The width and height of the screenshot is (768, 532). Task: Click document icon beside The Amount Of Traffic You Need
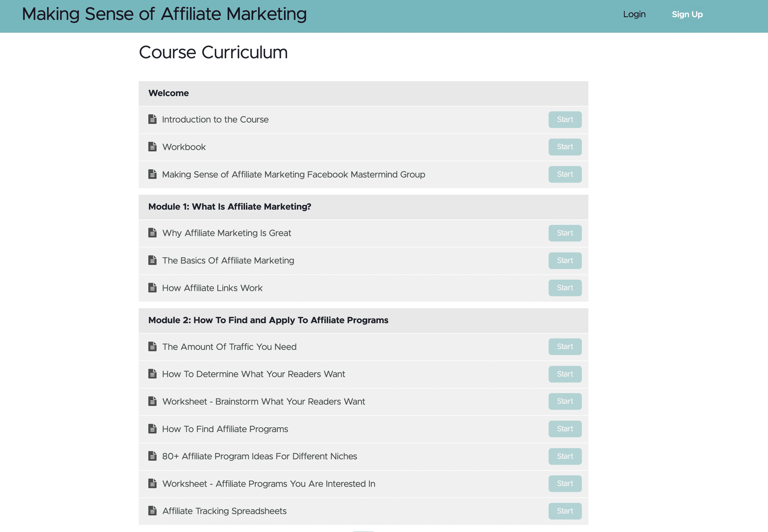(152, 347)
